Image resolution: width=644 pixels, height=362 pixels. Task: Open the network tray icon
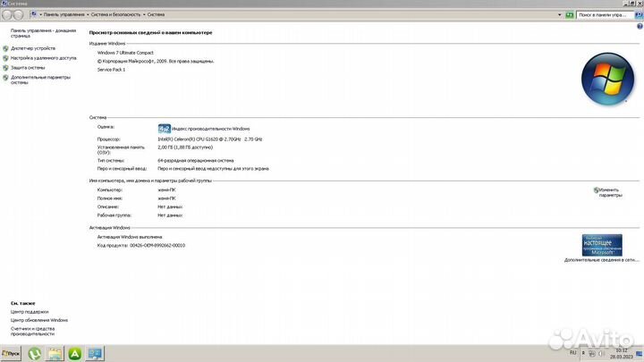tap(592, 353)
